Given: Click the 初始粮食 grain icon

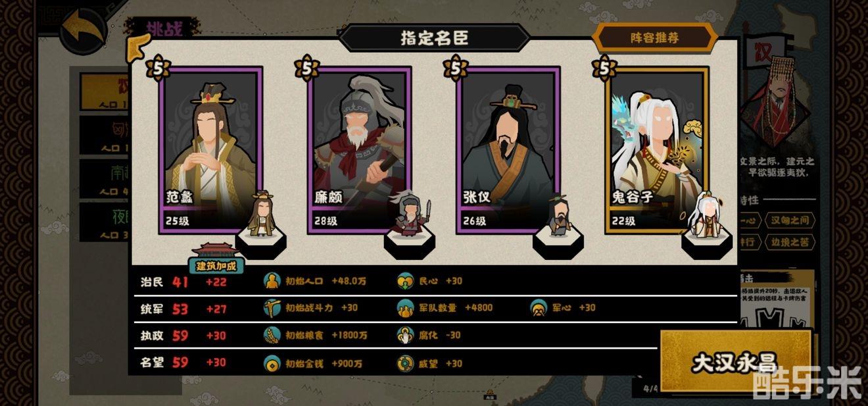Looking at the screenshot, I should point(272,335).
